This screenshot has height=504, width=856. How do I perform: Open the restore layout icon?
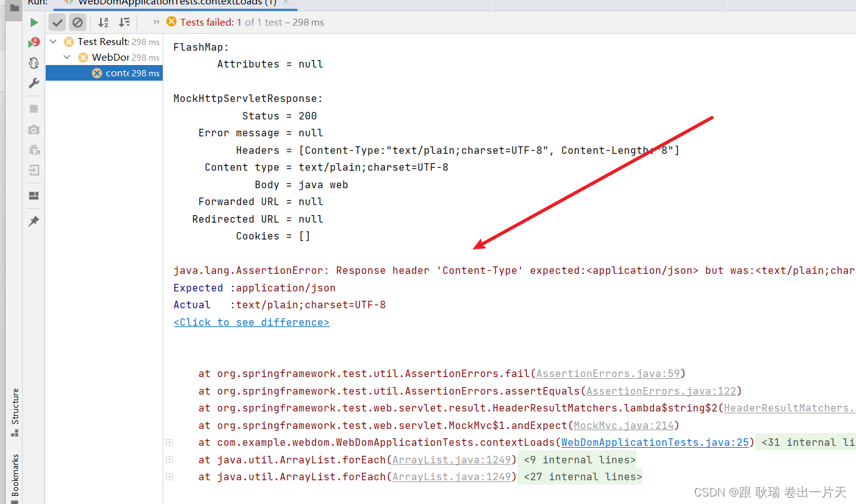tap(34, 196)
